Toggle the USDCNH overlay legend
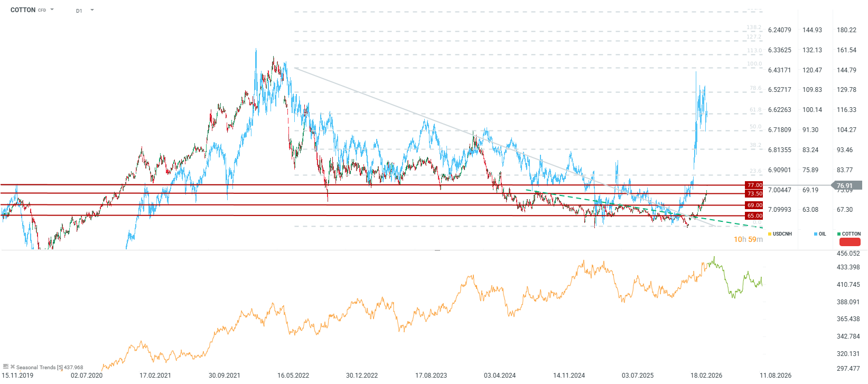 (782, 234)
